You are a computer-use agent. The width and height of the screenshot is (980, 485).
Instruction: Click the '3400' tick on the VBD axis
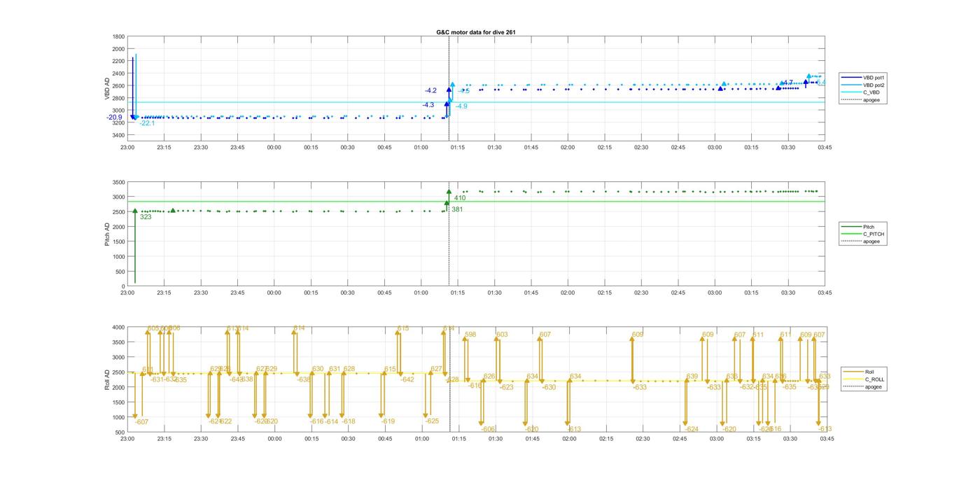[118, 135]
